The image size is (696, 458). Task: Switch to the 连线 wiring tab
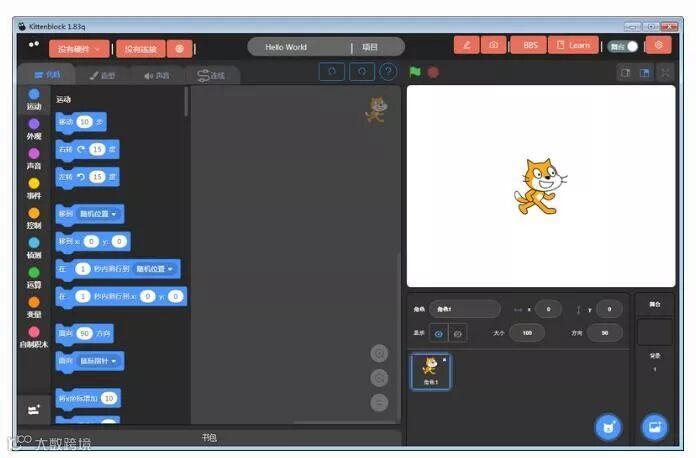[x=211, y=75]
